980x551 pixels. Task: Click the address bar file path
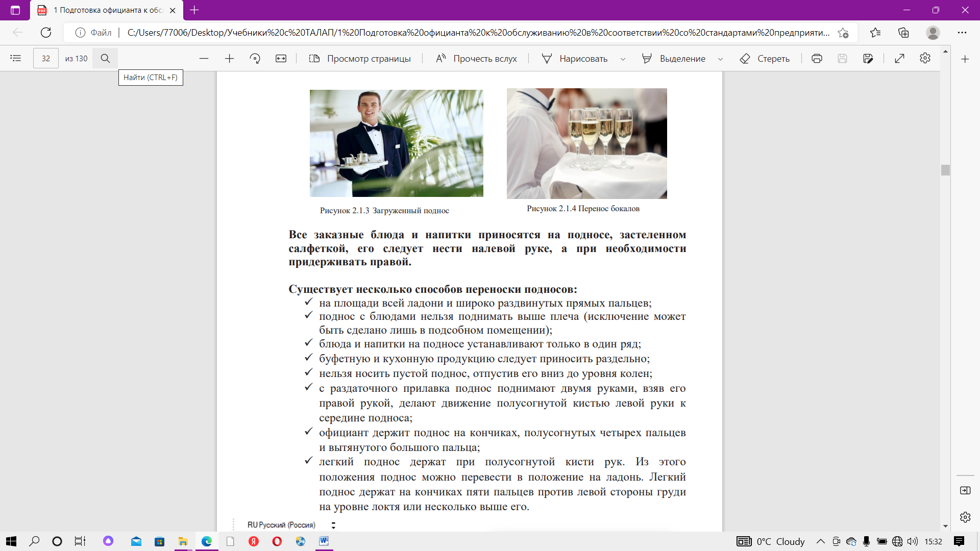click(478, 33)
